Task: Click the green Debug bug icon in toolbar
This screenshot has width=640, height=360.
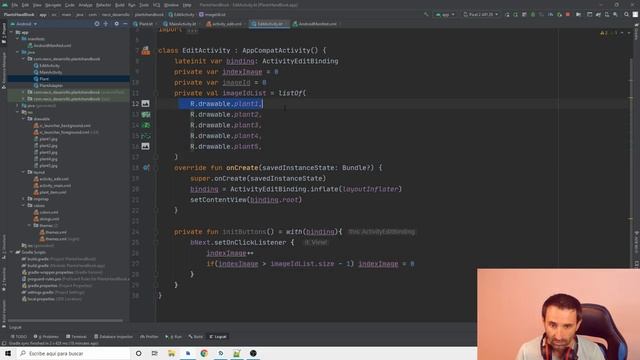Action: 533,14
